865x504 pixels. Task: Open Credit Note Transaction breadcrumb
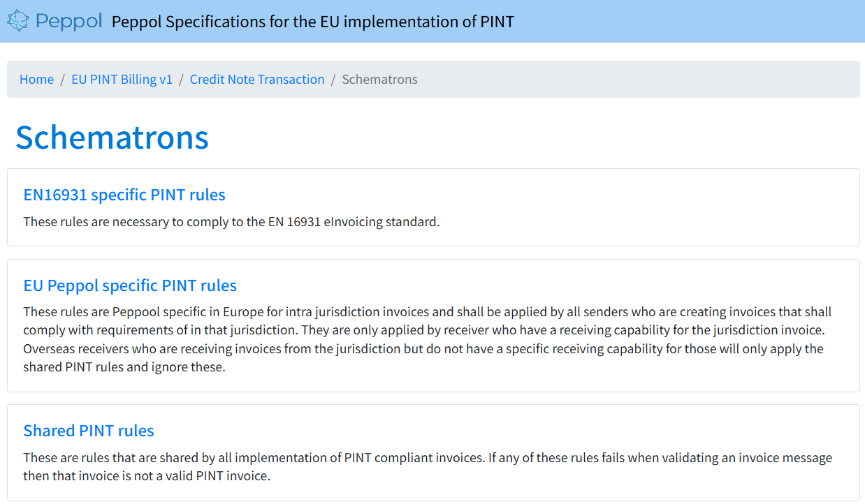pyautogui.click(x=257, y=79)
